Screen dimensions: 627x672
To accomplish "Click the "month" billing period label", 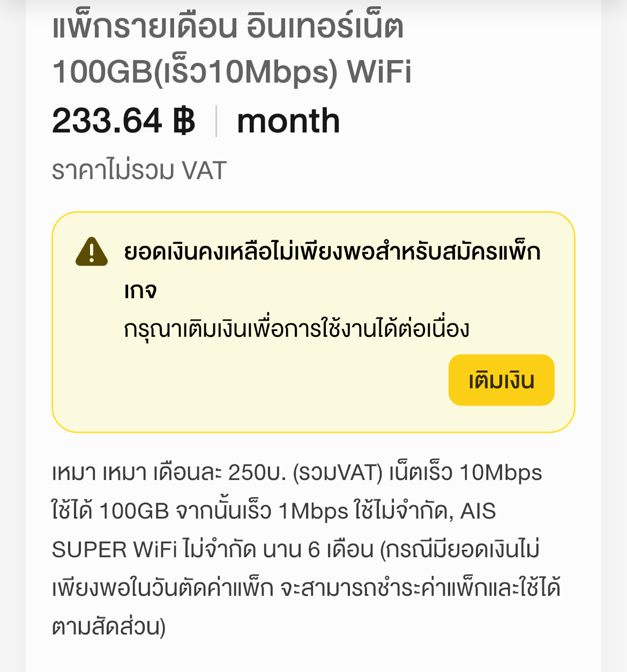I will point(288,121).
